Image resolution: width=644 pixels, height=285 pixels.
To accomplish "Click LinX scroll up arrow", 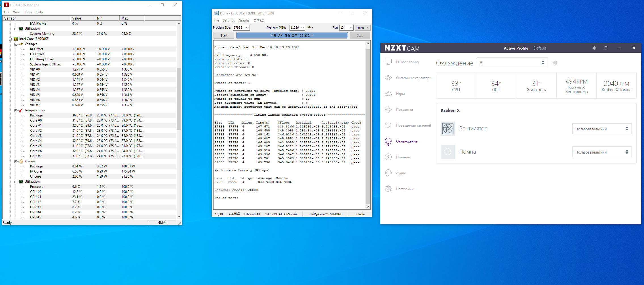I will (368, 44).
